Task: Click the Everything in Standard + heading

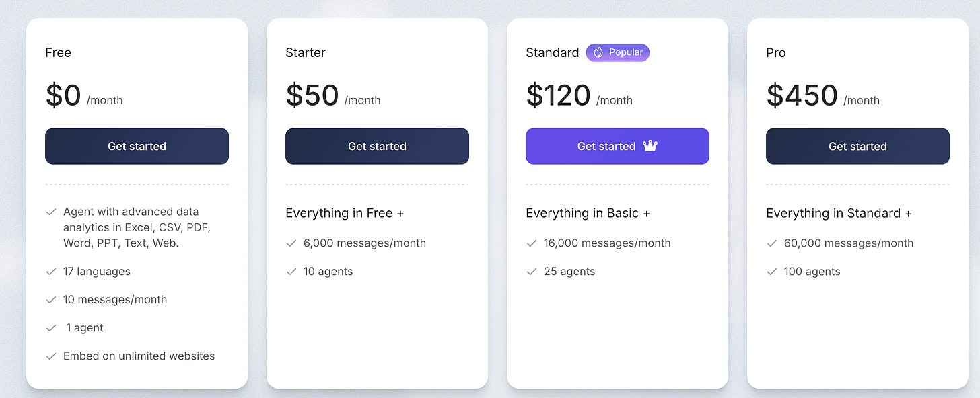Action: coord(839,213)
